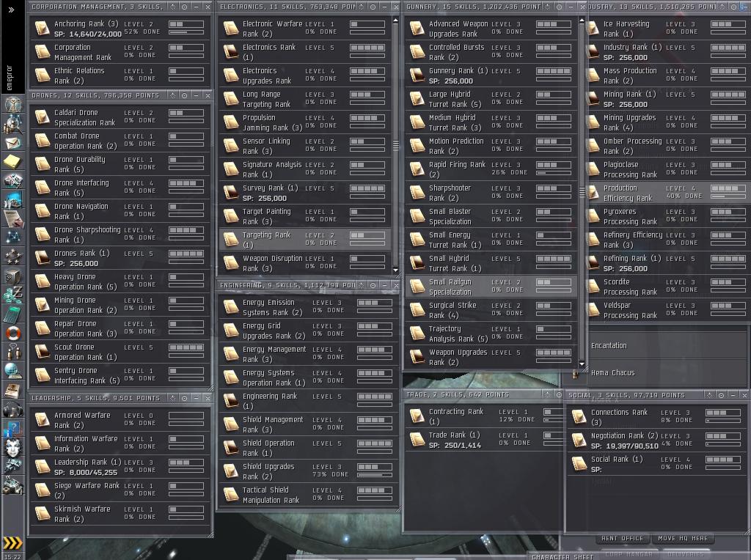This screenshot has height=560, width=751.
Task: Collapse Drones window with minimize dash
Action: 196,95
